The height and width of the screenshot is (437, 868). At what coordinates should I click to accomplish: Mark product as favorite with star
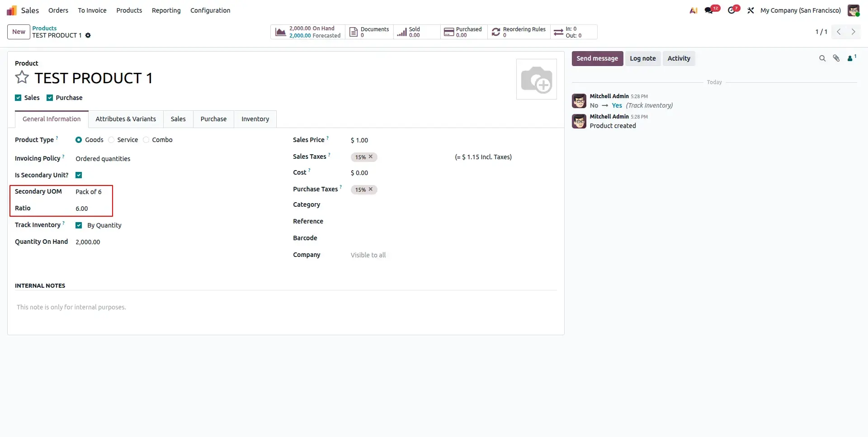(x=22, y=77)
